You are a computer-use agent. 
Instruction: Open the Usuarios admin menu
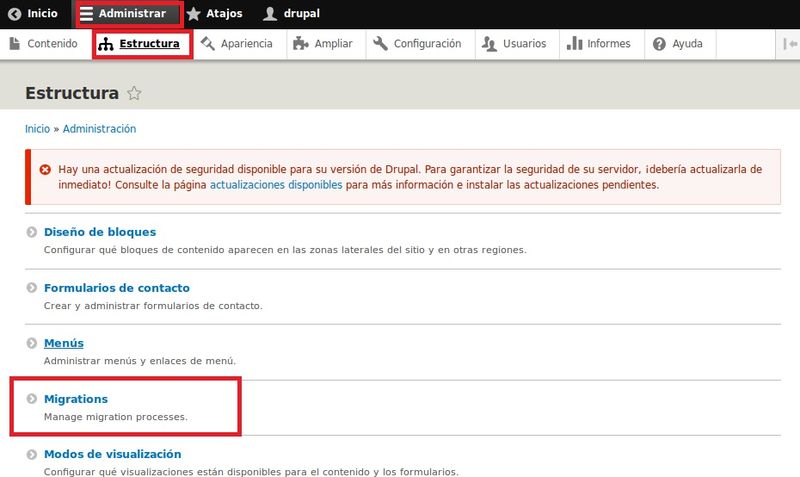[x=514, y=44]
